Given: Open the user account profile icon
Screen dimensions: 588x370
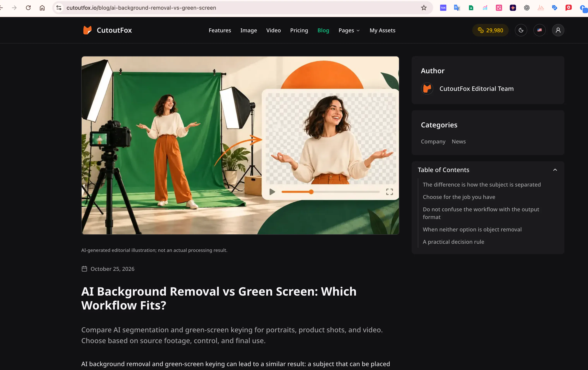Looking at the screenshot, I should [558, 30].
